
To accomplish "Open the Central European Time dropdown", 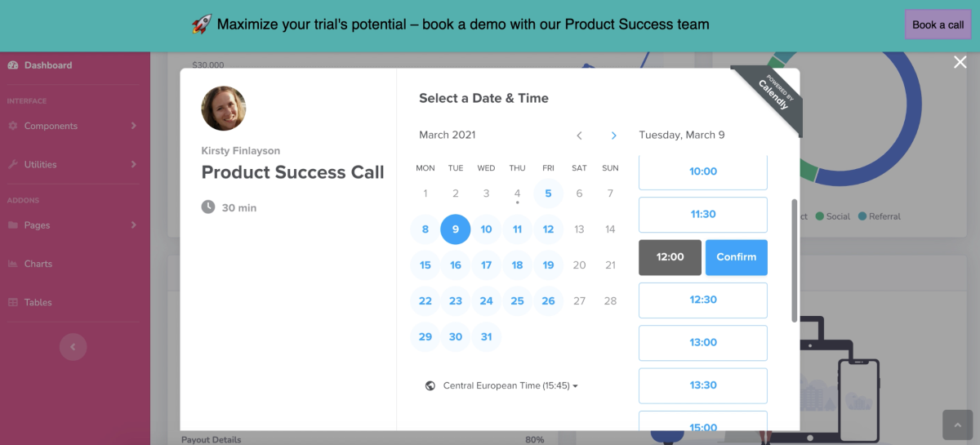I will click(x=510, y=385).
